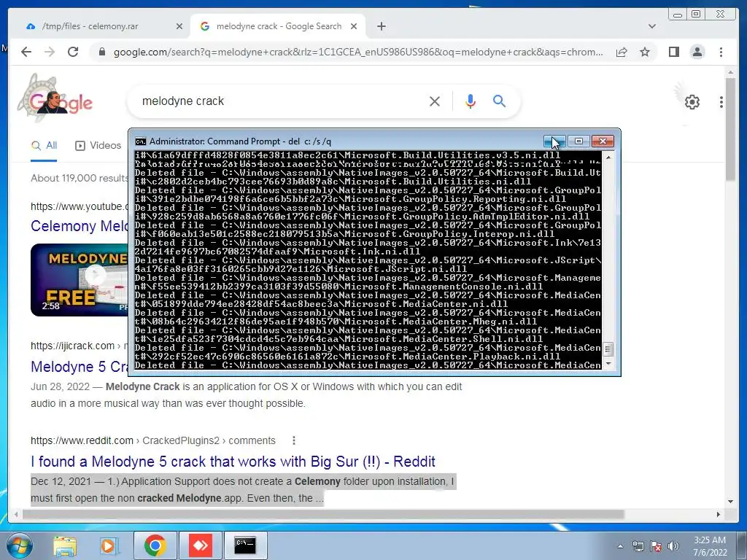Click the https://ijicrack.com breadcrumb

click(x=72, y=346)
